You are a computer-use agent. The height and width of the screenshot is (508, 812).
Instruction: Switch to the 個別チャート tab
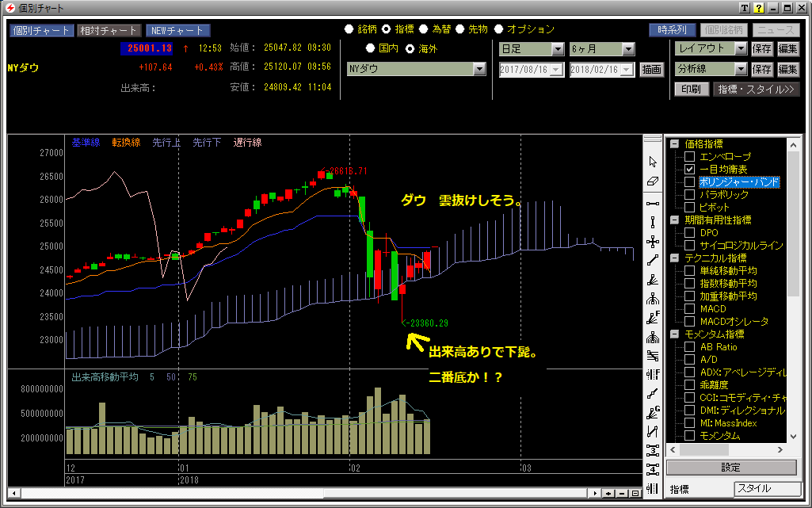pos(41,31)
